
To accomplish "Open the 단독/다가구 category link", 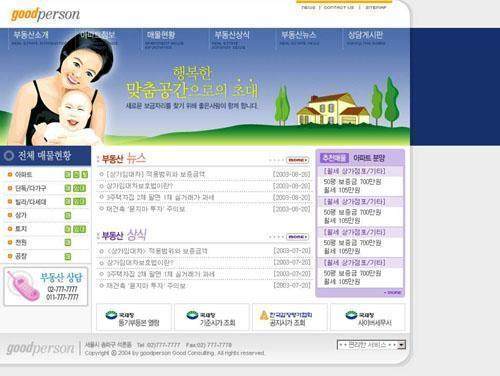I will point(31,188).
